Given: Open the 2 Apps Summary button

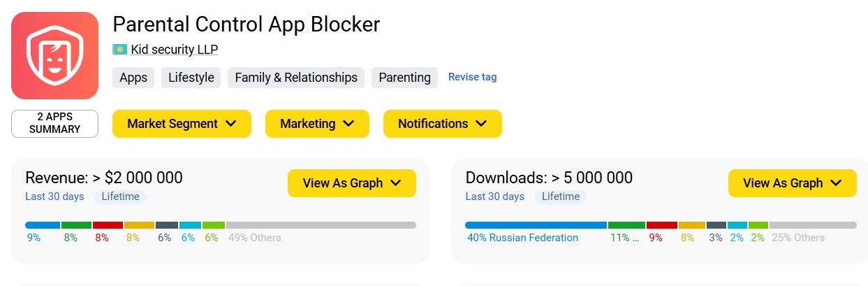Looking at the screenshot, I should (54, 123).
